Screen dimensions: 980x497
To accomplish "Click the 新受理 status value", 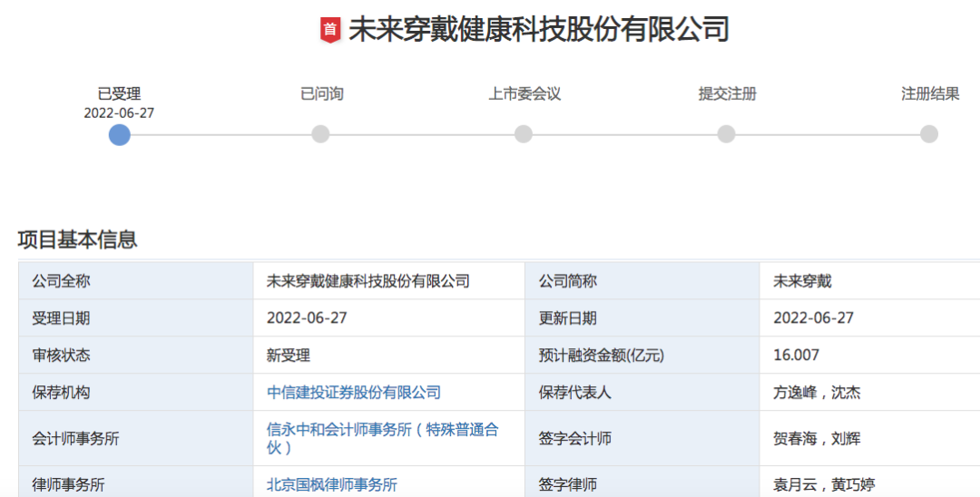I will [289, 356].
